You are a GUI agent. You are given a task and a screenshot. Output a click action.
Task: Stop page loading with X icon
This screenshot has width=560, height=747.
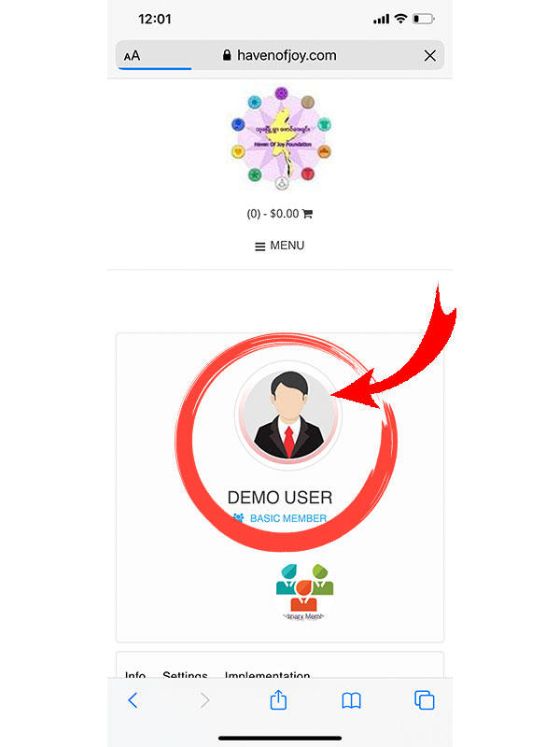tap(430, 56)
